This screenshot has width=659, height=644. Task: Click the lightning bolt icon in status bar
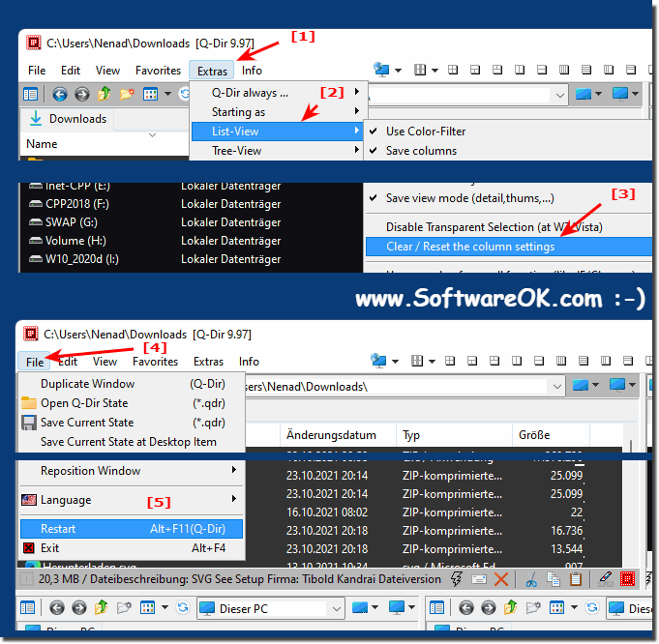coord(457,579)
